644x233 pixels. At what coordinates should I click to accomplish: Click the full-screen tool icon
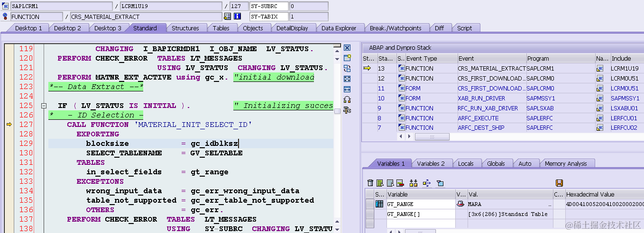[x=347, y=79]
